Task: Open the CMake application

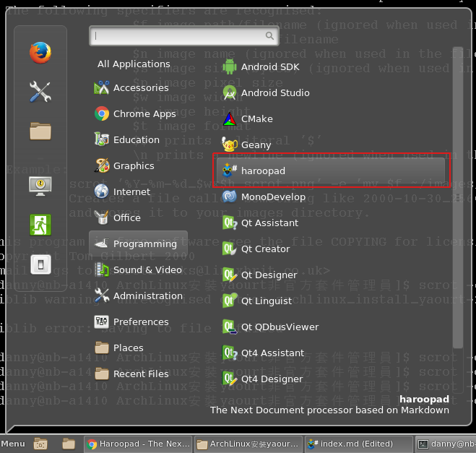Action: [x=256, y=118]
